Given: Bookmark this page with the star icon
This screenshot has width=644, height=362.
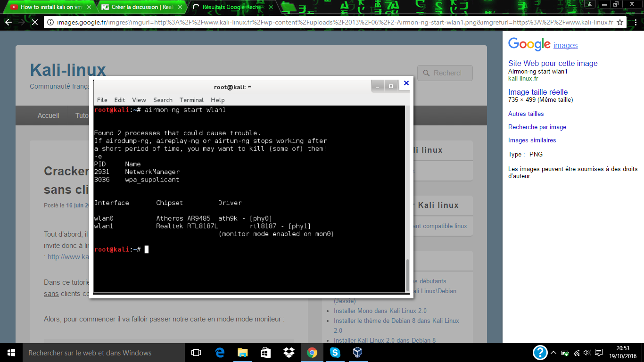Looking at the screenshot, I should tap(620, 22).
